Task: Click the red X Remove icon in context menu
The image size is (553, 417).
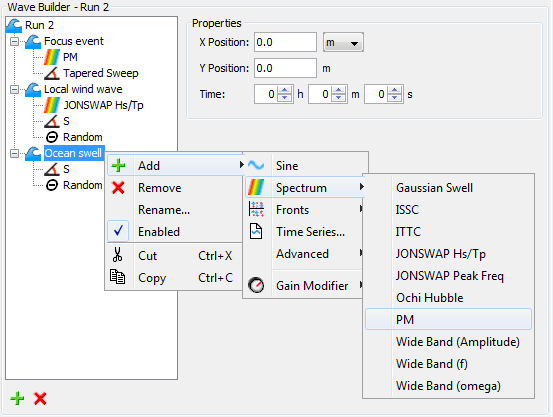Action: click(x=118, y=188)
